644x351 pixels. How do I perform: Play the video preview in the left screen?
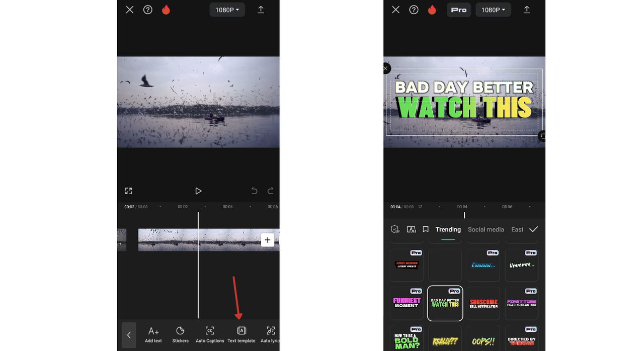point(198,191)
